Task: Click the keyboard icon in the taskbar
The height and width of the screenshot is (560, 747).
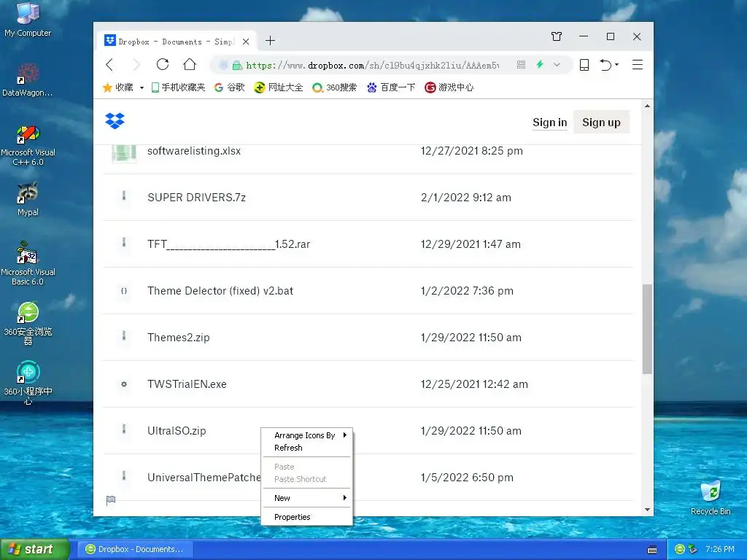Action: pyautogui.click(x=652, y=550)
